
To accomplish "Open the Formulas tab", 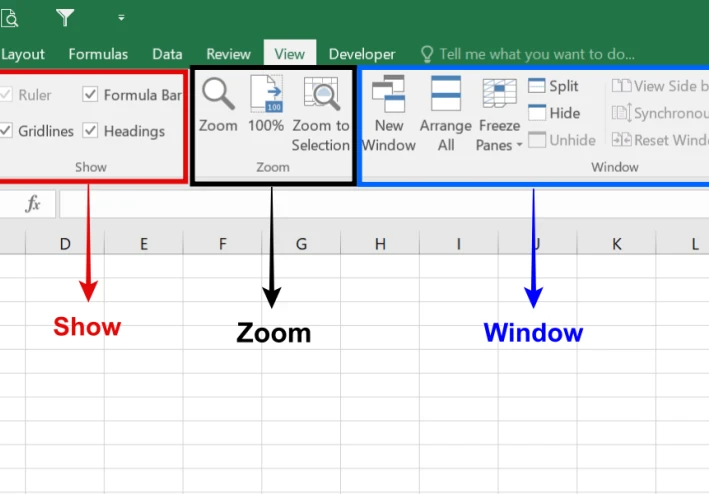I will (x=98, y=54).
